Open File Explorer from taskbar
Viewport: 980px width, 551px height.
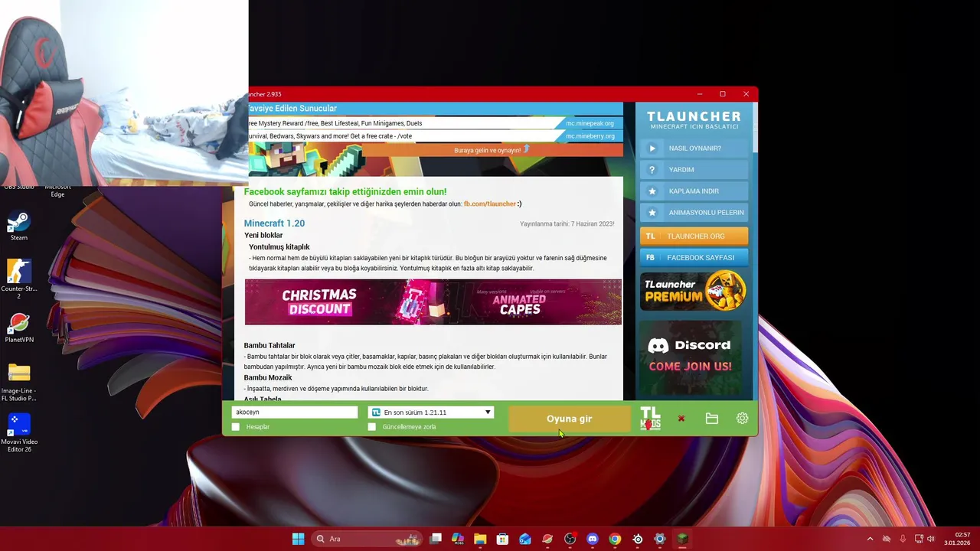click(480, 539)
